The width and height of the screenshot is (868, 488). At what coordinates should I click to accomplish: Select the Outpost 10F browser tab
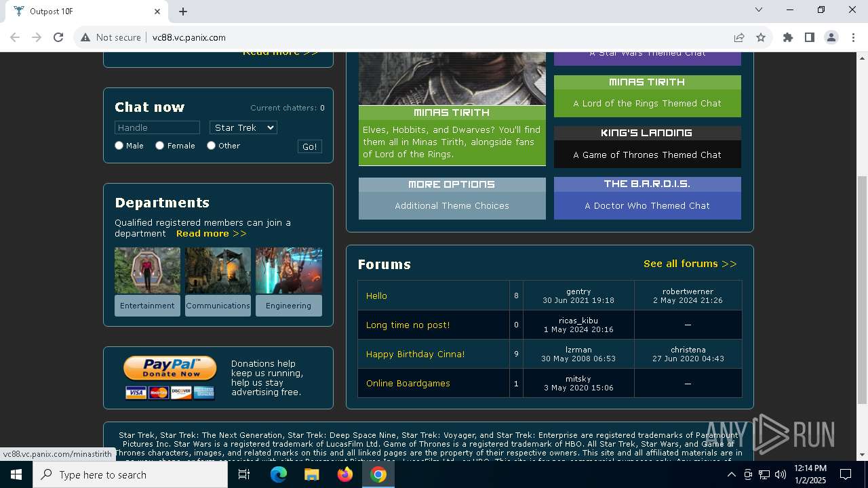click(86, 12)
